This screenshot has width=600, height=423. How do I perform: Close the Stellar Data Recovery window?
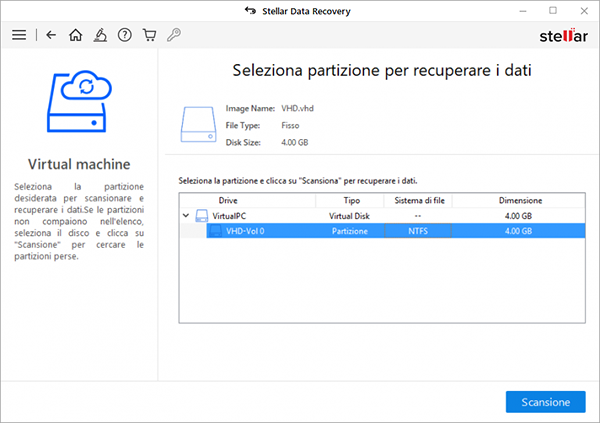click(584, 11)
